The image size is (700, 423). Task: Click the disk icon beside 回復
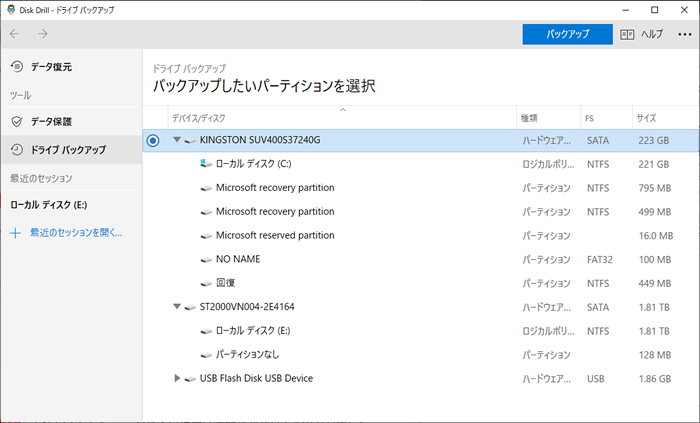tap(206, 284)
